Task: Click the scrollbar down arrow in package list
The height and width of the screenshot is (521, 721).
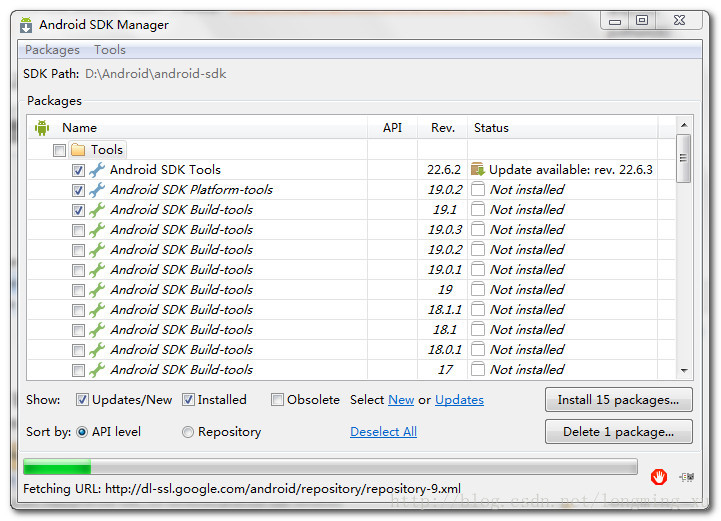Action: 684,371
